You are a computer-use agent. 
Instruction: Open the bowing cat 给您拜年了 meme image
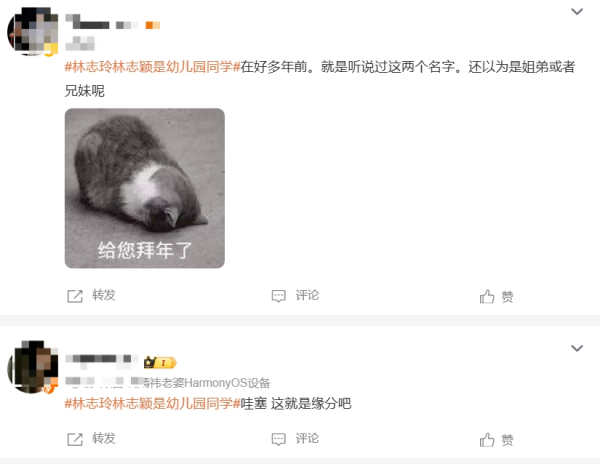point(145,188)
